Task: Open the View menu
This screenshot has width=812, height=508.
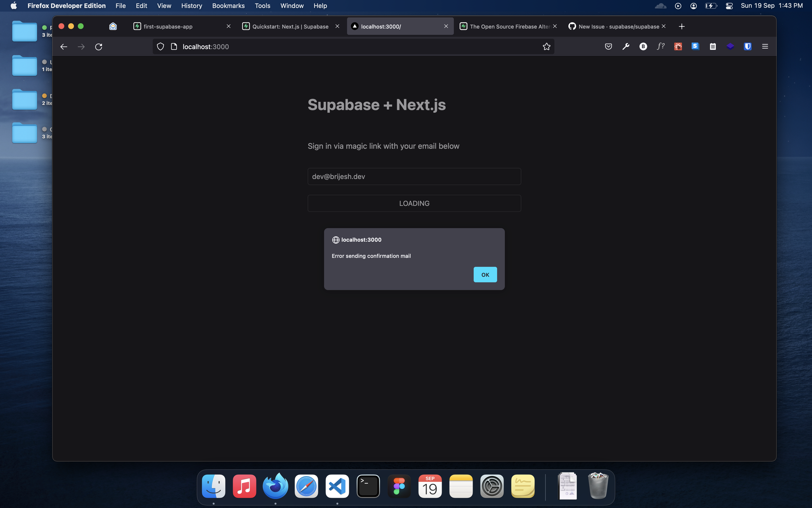Action: coord(164,6)
